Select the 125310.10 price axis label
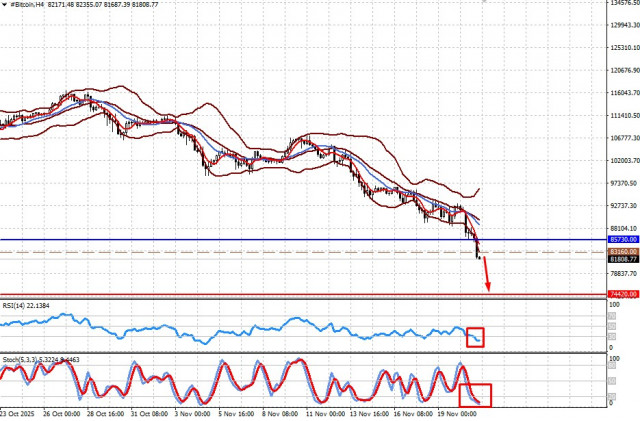640x421 pixels. point(625,48)
